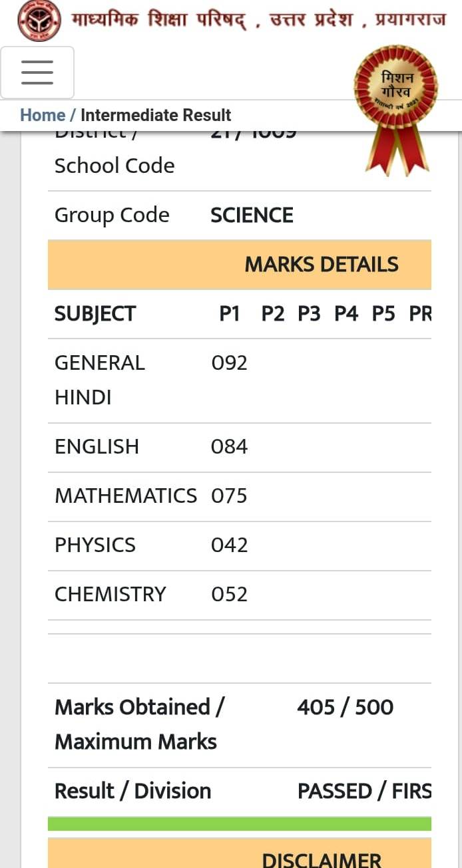Select the SUBJECT column header
Screen dimensions: 462x868
[x=95, y=314]
